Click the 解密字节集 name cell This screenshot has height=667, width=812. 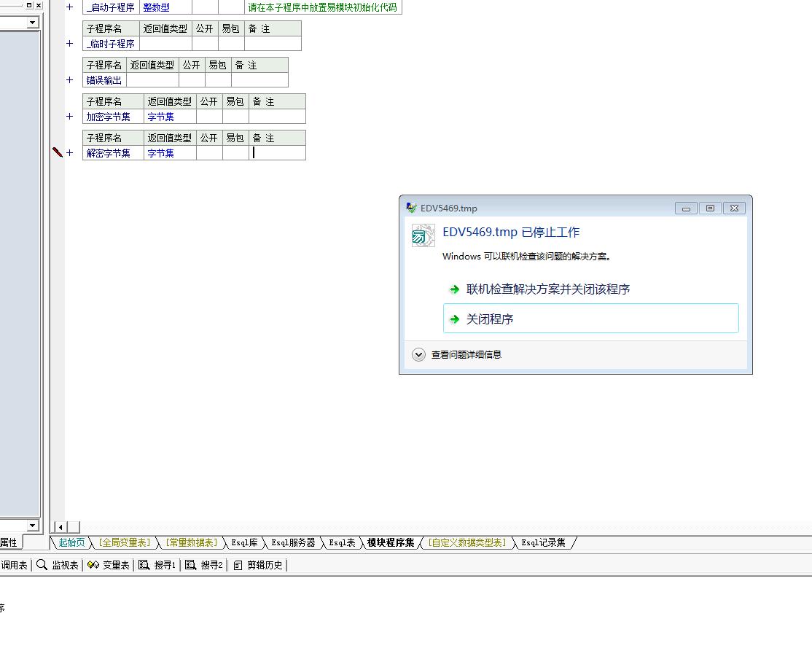pos(113,153)
